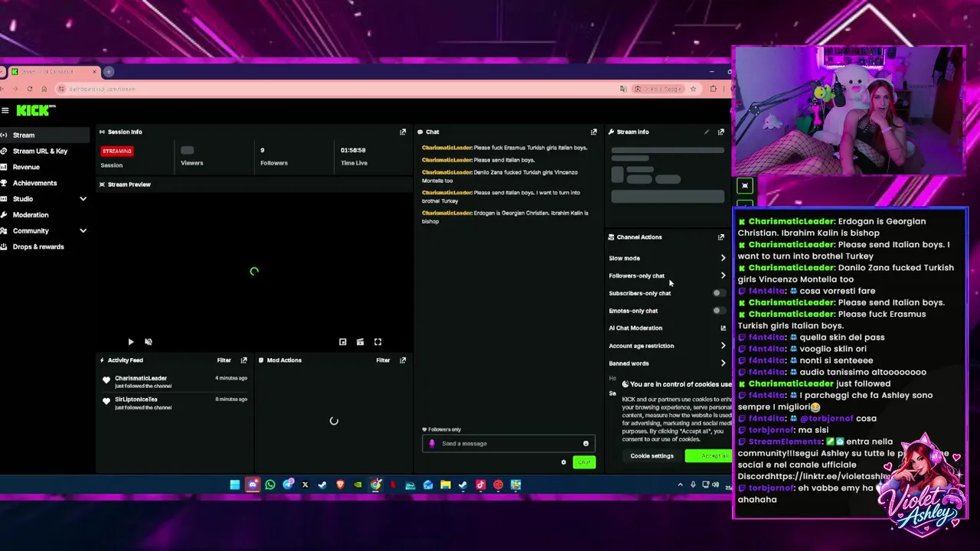
Task: Click the red STREAMING status badge
Action: coord(117,151)
